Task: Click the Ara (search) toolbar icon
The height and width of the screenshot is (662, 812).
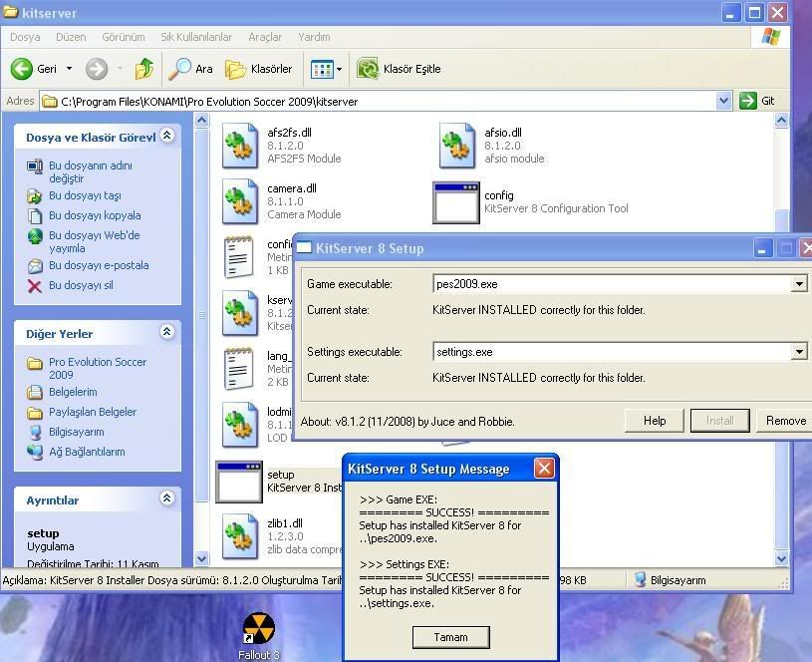Action: tap(191, 69)
